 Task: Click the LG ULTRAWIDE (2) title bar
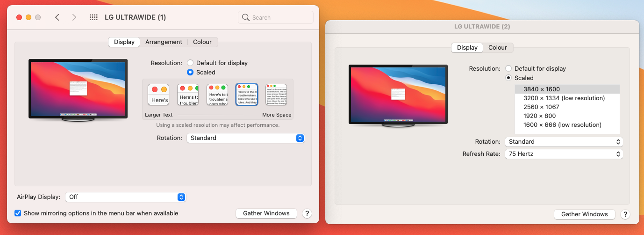pyautogui.click(x=482, y=27)
